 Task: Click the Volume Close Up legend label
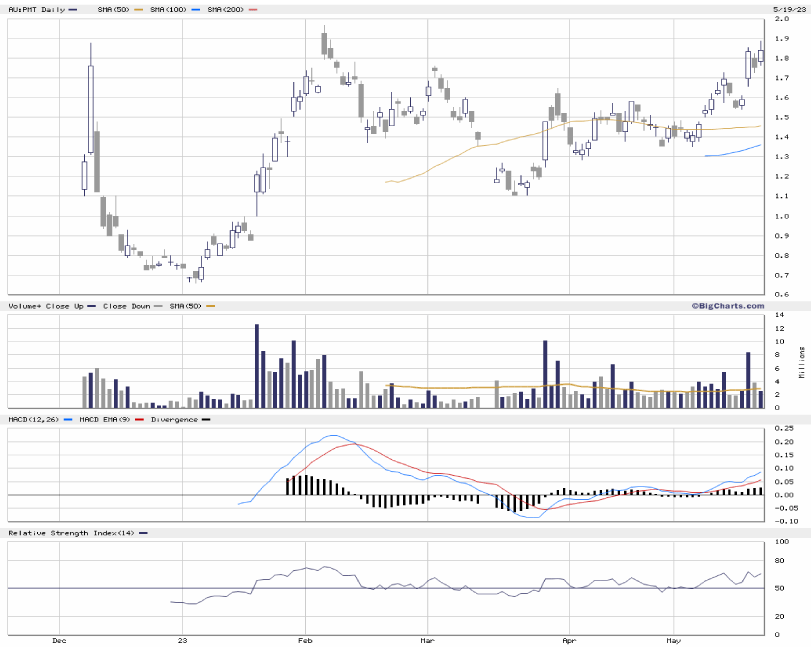click(45, 305)
